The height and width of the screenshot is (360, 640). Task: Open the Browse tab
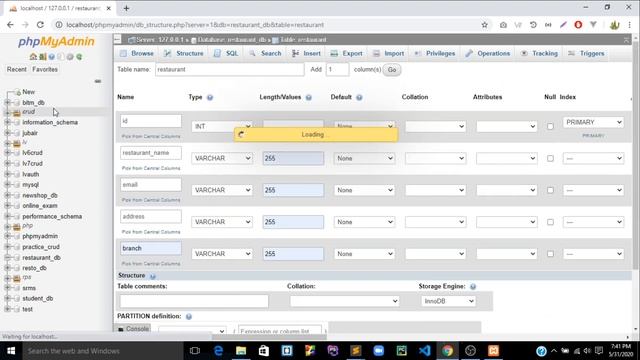137,53
